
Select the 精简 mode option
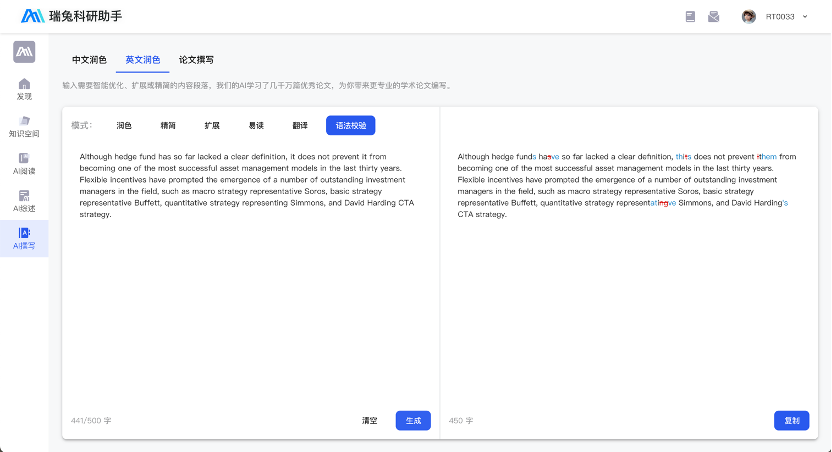[168, 125]
